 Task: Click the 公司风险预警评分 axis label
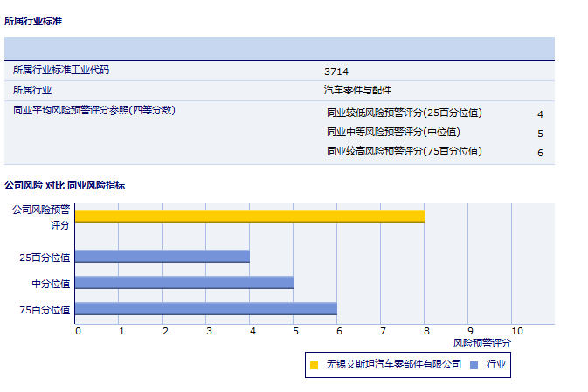coord(41,217)
